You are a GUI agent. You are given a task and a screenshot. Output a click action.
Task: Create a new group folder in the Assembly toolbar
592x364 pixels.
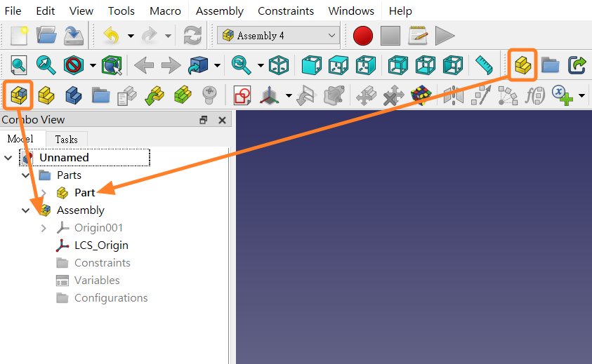tap(101, 95)
